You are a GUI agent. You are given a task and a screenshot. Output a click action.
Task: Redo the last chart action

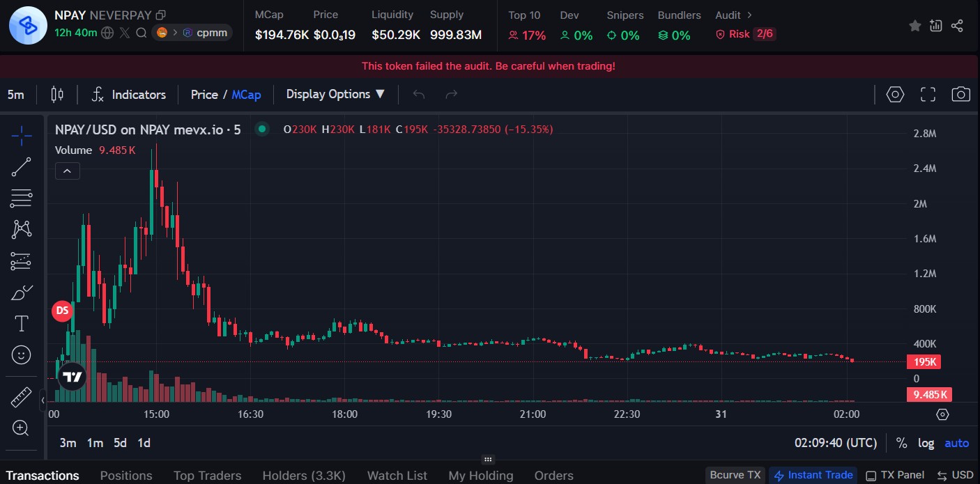451,95
